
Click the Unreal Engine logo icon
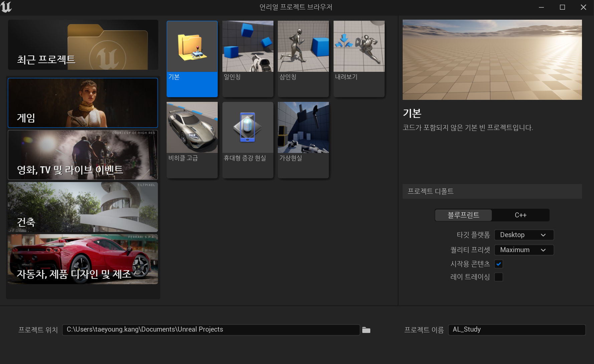coord(6,7)
